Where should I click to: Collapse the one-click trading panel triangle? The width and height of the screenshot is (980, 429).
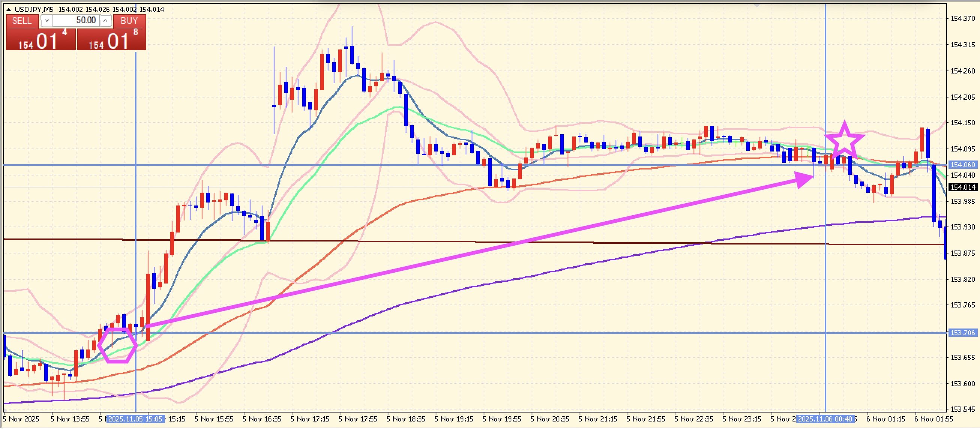9,9
